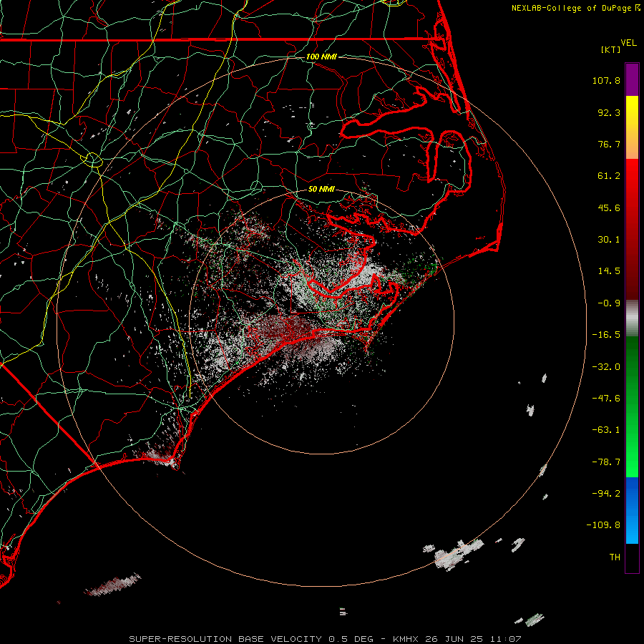Click the 76.7 legend value

click(609, 144)
